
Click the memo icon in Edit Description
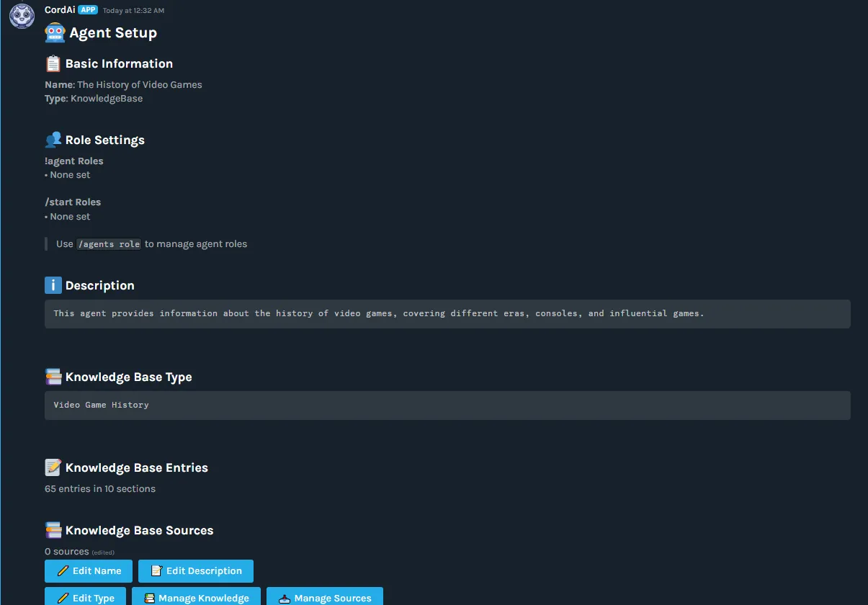(156, 571)
